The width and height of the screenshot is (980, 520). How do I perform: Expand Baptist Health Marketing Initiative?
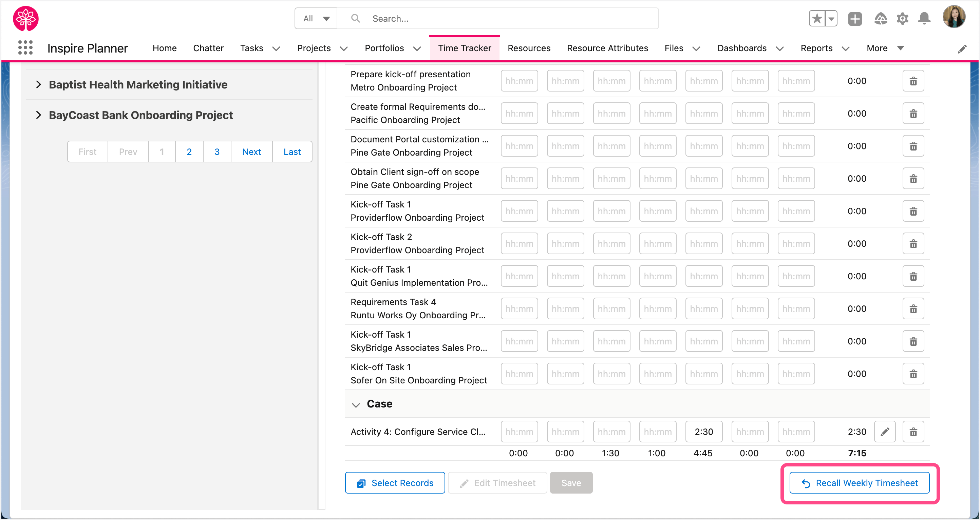[x=38, y=84]
